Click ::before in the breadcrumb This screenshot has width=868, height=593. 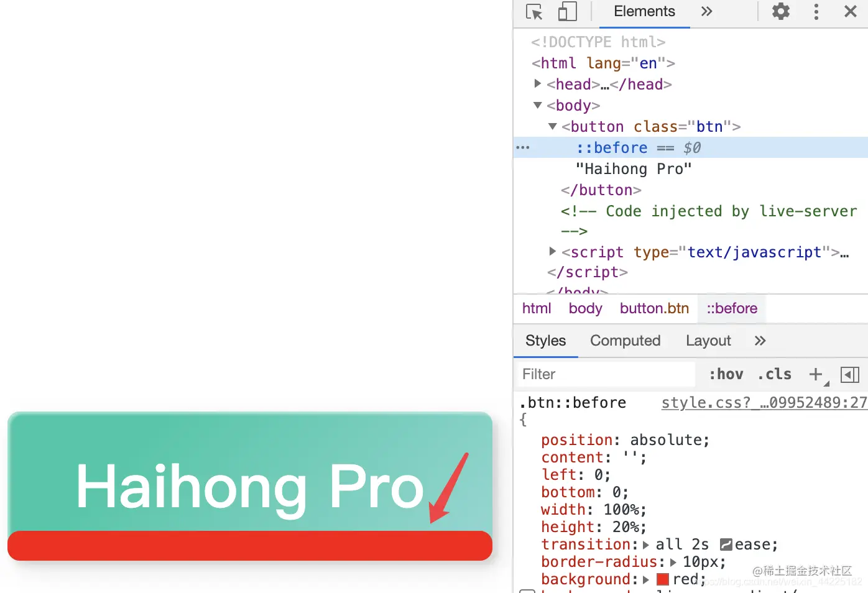[x=732, y=308]
